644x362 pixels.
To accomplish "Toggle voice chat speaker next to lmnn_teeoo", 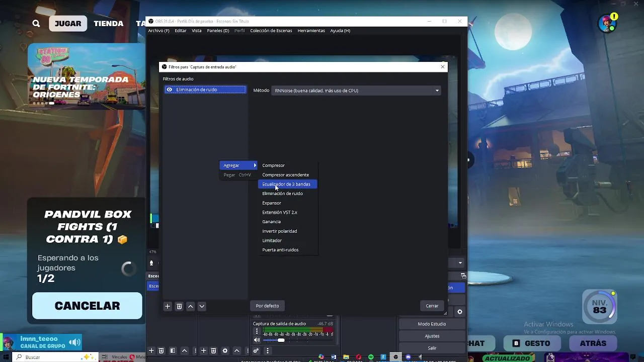I will (x=74, y=342).
